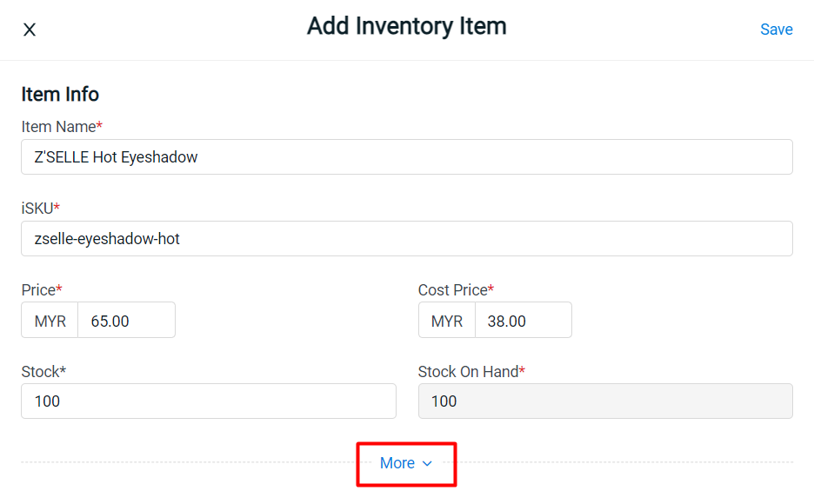Click the Add Inventory Item title
814x504 pixels.
tap(406, 26)
